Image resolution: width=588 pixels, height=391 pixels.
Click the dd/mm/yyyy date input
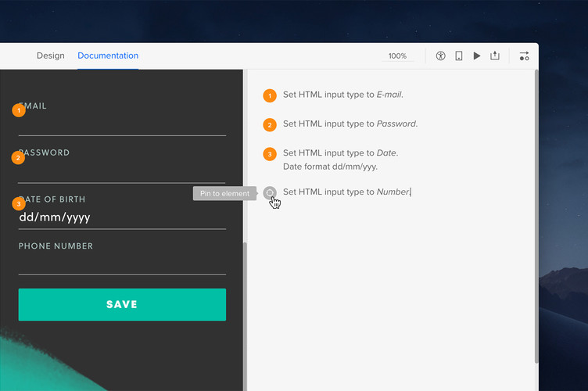coord(122,217)
